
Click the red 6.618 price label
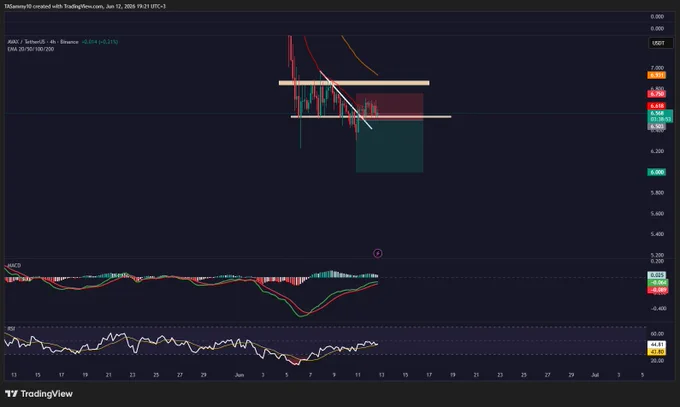[x=657, y=106]
